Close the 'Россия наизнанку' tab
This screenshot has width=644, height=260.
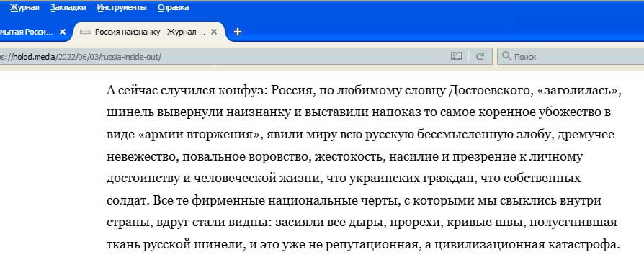213,32
